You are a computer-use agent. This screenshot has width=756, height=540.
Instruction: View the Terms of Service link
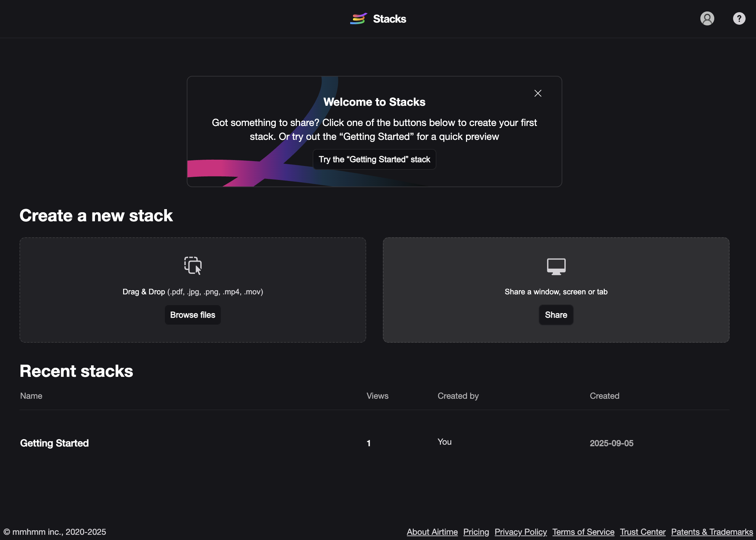point(583,532)
